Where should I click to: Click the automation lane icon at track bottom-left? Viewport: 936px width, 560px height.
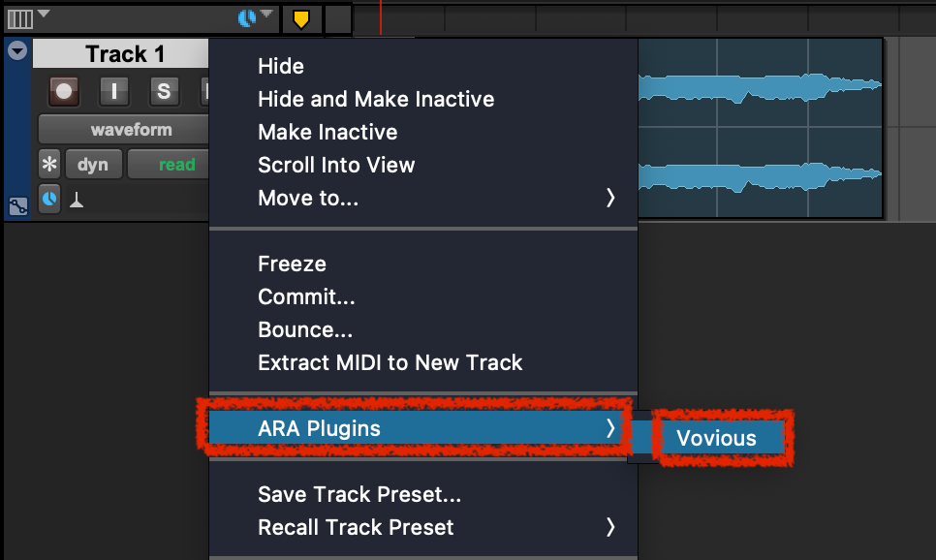point(16,205)
